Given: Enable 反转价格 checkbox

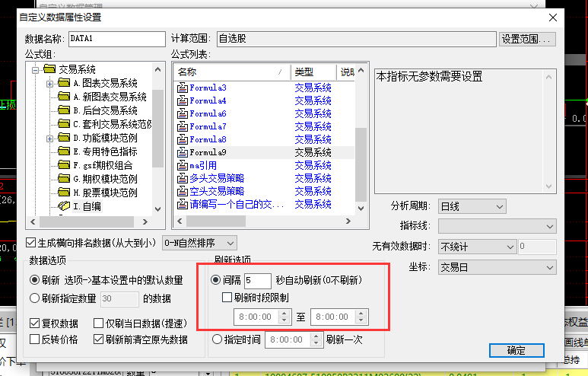Looking at the screenshot, I should (34, 339).
